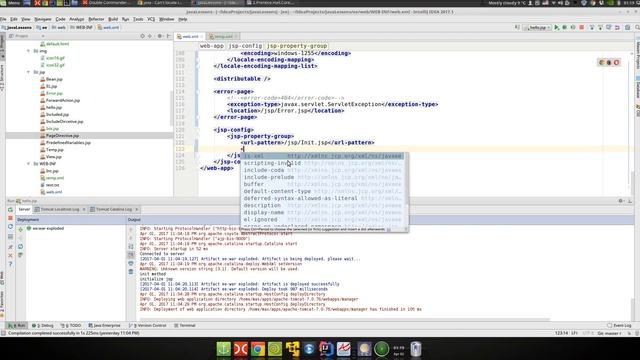The width and height of the screenshot is (640, 360).
Task: Start debugging with the bug icon in top toolbar
Action: (x=565, y=28)
